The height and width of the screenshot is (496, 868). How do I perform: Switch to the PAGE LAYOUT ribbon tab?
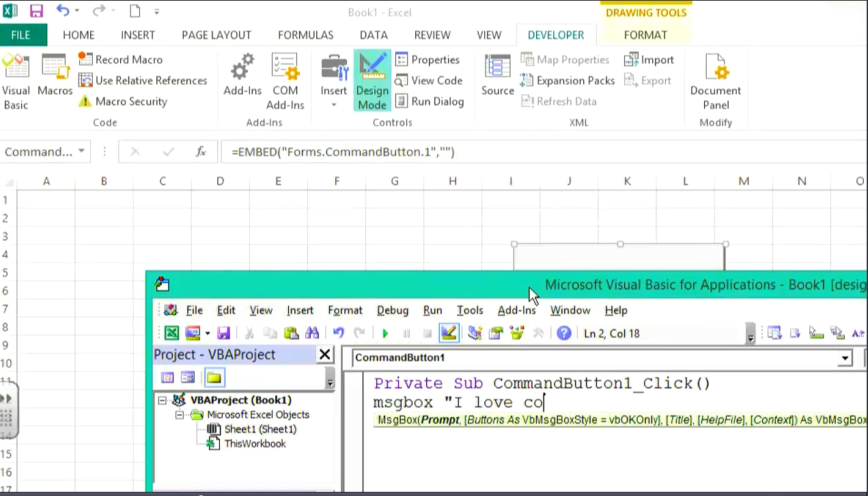(x=216, y=35)
